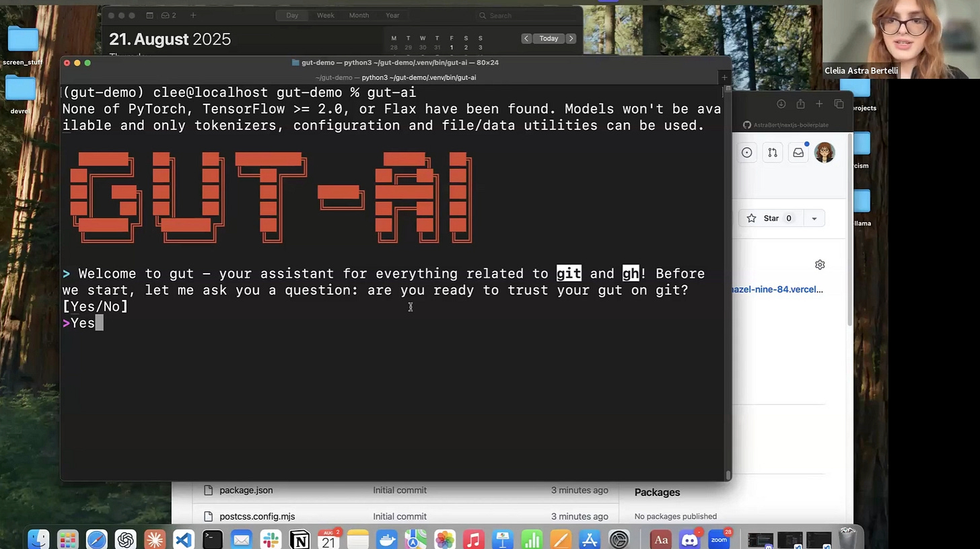Screen dimensions: 980x549
Task: Toggle Calendar calendars list icon
Action: pyautogui.click(x=149, y=15)
